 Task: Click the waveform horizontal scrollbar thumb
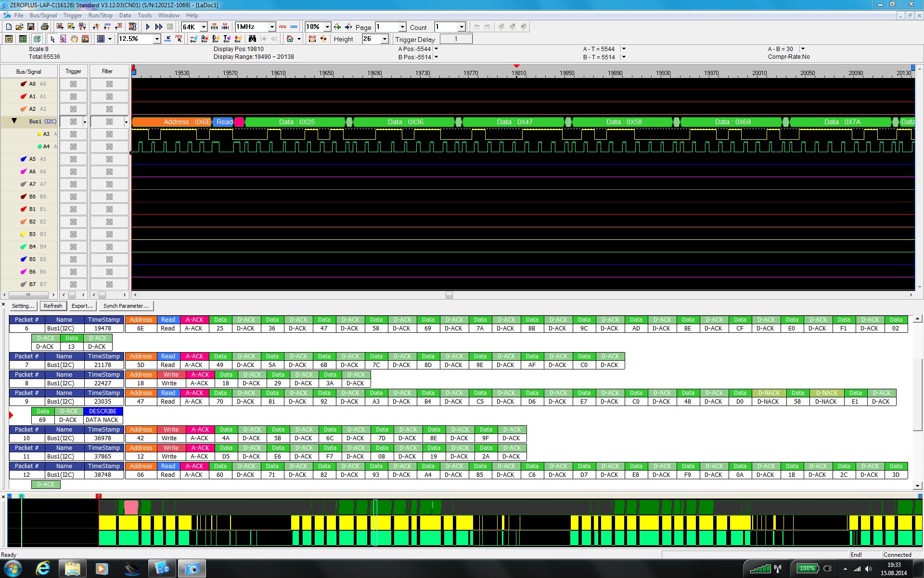coord(449,295)
